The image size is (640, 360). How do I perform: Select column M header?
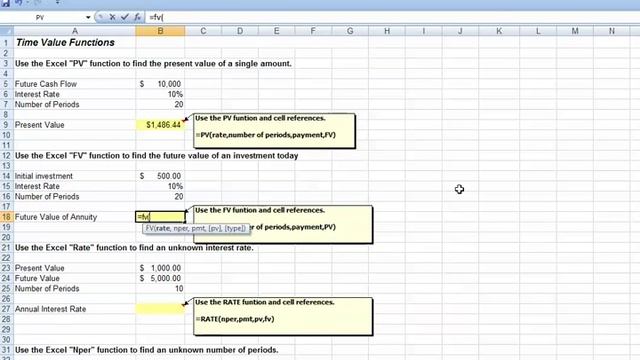[x=575, y=31]
